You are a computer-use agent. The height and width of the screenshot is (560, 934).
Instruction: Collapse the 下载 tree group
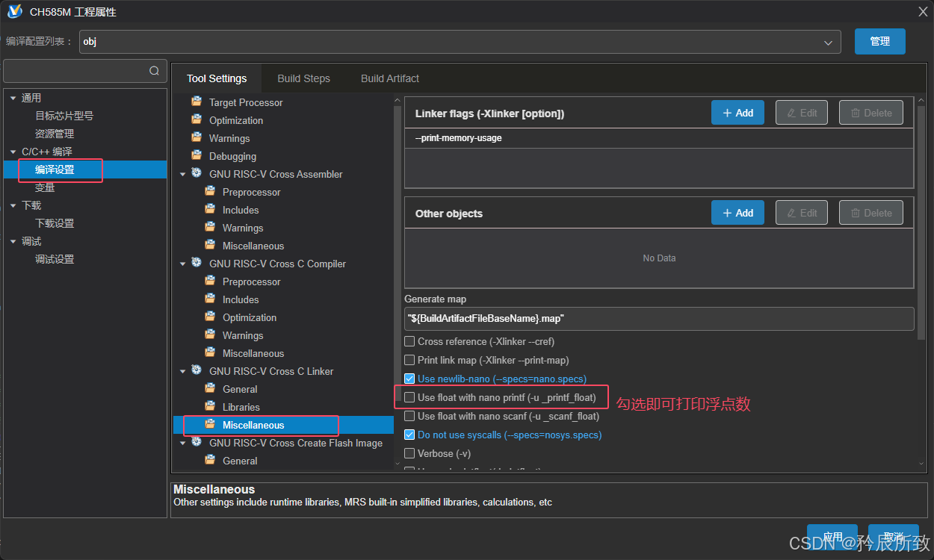[13, 205]
